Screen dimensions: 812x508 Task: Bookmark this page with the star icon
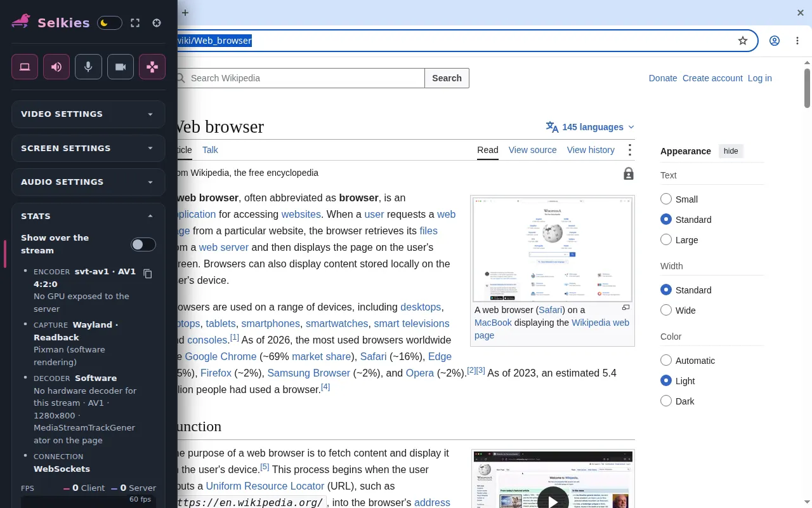point(743,41)
